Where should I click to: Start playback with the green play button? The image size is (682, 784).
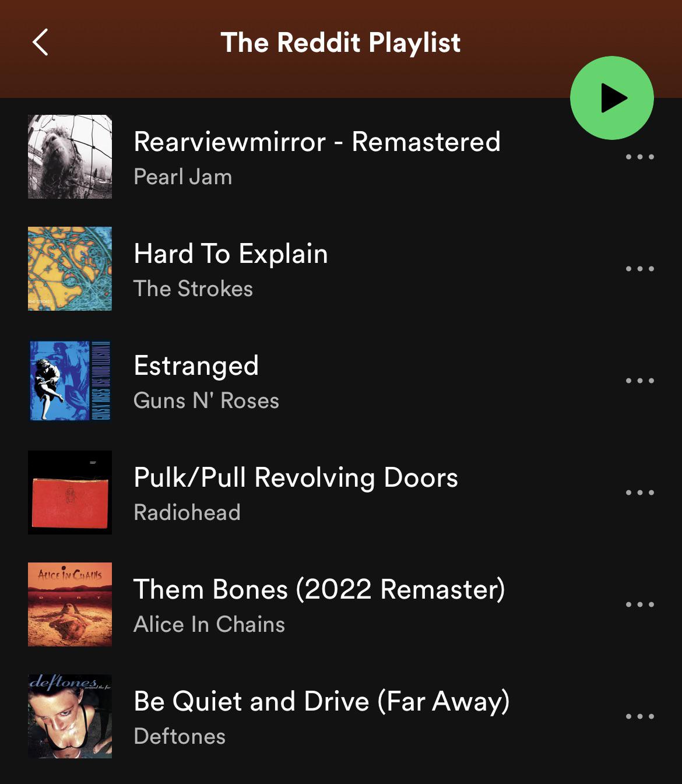[x=611, y=98]
